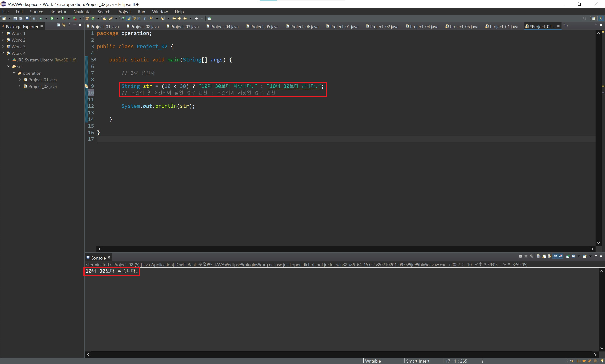This screenshot has height=364, width=605.
Task: Close the Console view tab
Action: point(109,258)
